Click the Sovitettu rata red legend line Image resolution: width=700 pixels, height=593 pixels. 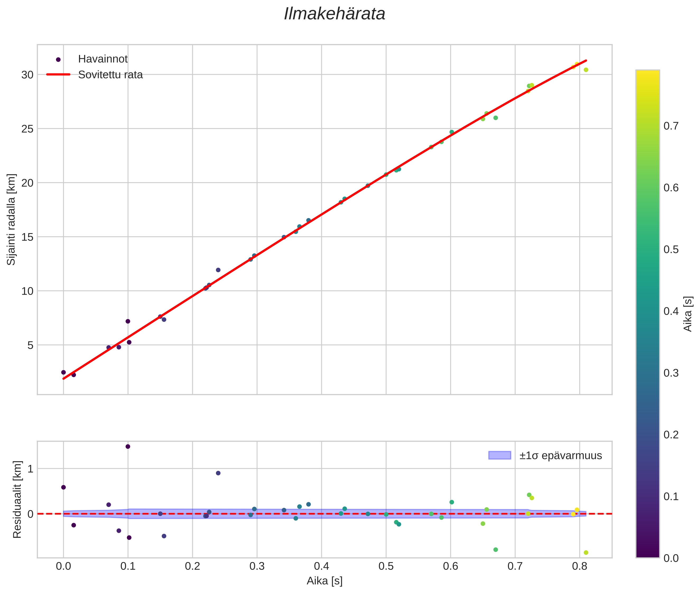[x=58, y=75]
